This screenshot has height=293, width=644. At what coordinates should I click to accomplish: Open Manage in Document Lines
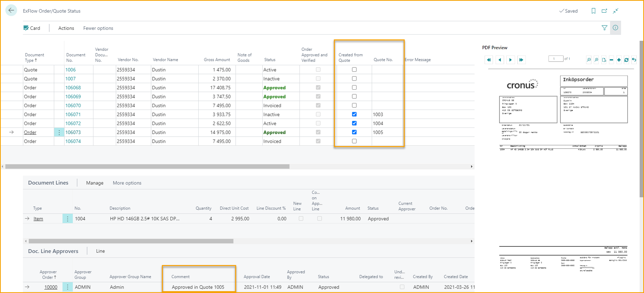[x=95, y=183]
